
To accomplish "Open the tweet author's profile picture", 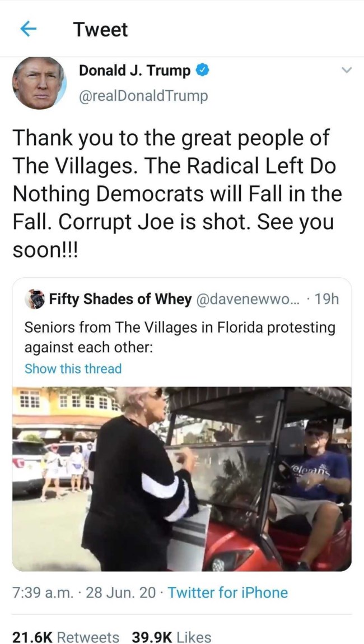I will 39,83.
